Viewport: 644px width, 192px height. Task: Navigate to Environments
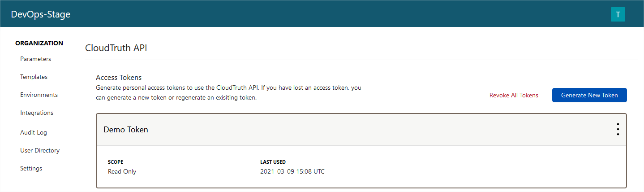(39, 95)
